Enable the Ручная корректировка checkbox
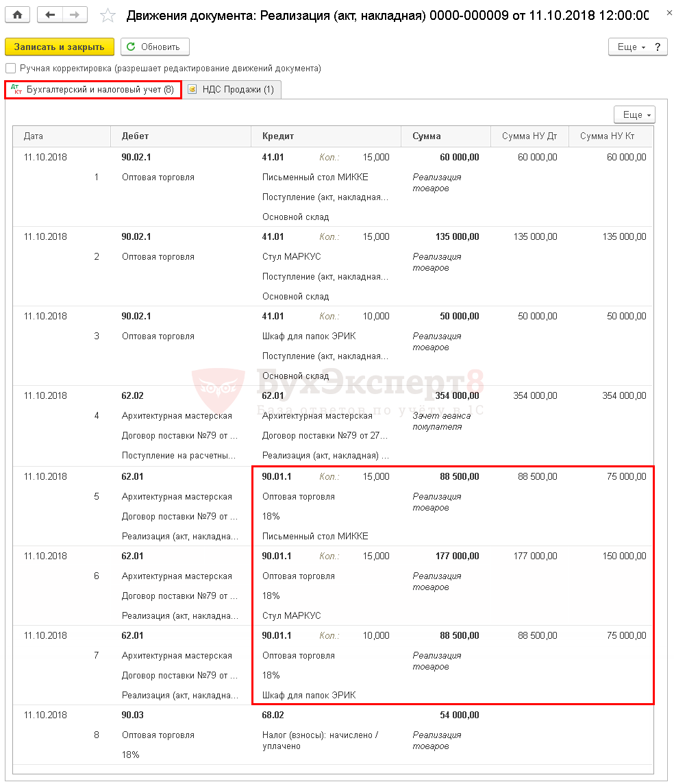This screenshot has height=784, width=674. [x=10, y=69]
